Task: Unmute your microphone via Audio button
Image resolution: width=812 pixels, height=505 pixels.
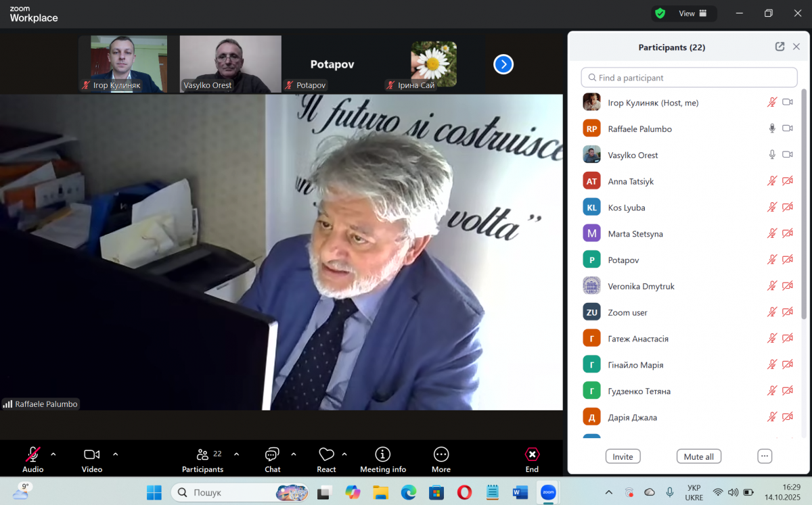Action: [x=32, y=454]
